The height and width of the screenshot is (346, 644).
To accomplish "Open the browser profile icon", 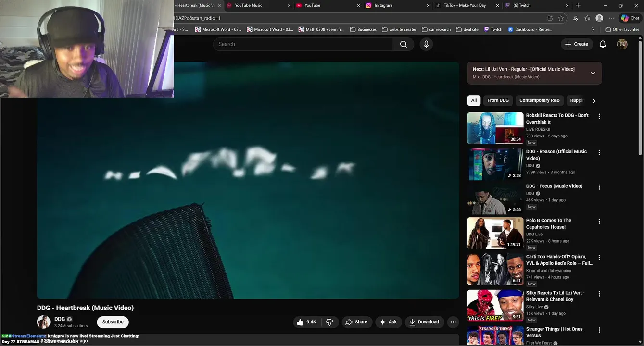I will tap(599, 18).
